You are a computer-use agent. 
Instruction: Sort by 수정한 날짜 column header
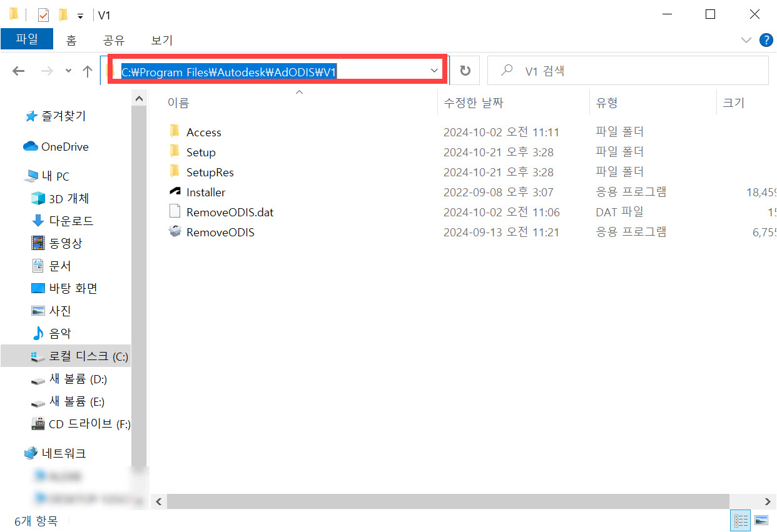[474, 103]
